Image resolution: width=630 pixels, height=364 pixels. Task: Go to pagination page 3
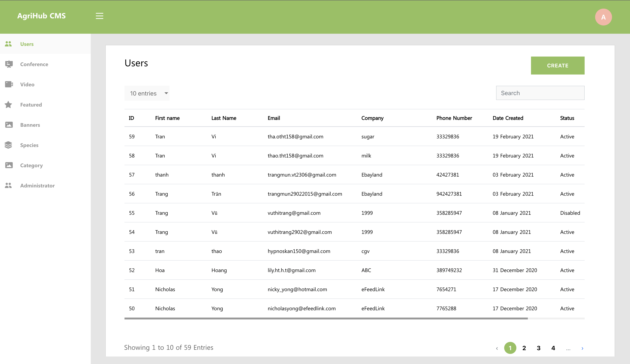click(538, 348)
